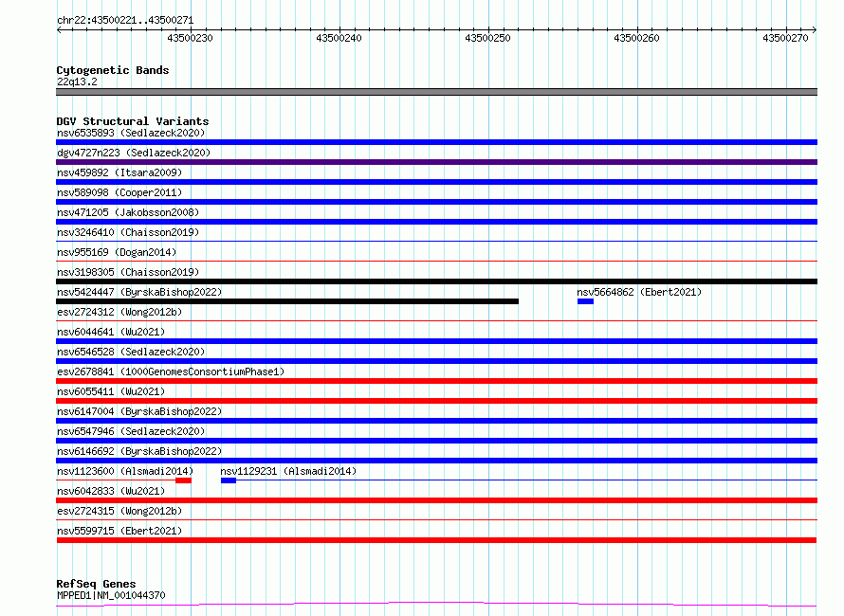Select the RefSeq Genes track title

click(x=96, y=584)
